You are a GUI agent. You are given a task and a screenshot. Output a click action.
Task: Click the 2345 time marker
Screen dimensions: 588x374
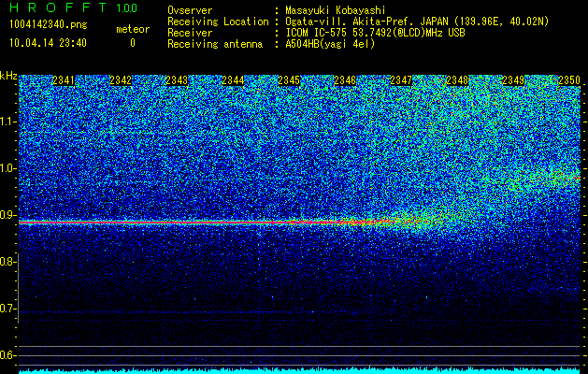[x=289, y=80]
